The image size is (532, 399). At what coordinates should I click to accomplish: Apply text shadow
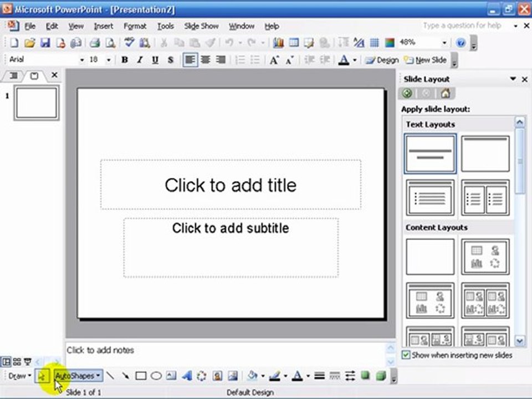171,60
